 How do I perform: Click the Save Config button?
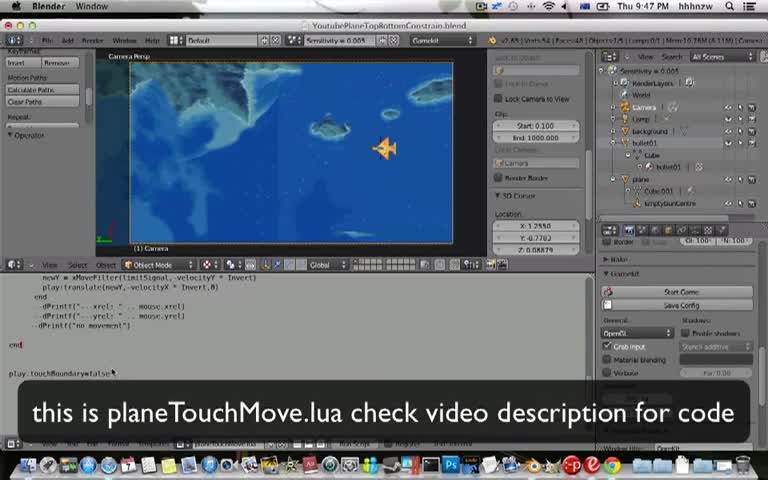pos(677,305)
